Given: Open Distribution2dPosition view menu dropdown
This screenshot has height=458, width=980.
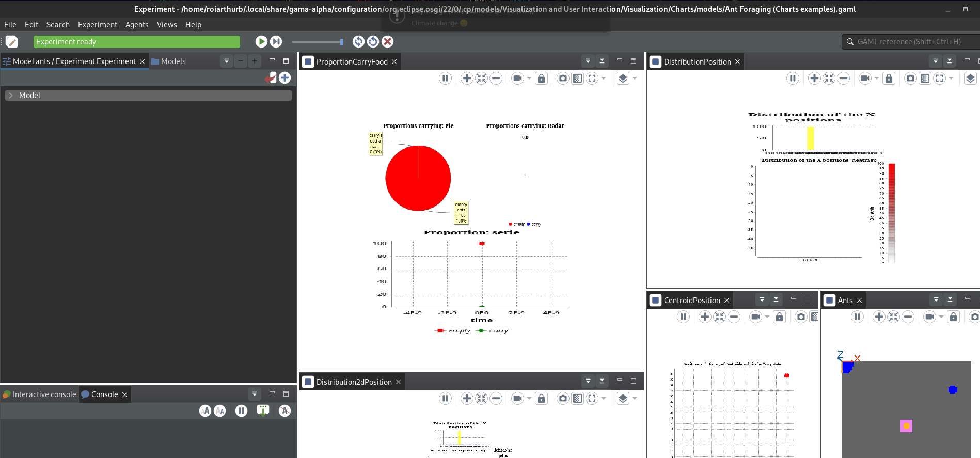Looking at the screenshot, I should click(588, 381).
